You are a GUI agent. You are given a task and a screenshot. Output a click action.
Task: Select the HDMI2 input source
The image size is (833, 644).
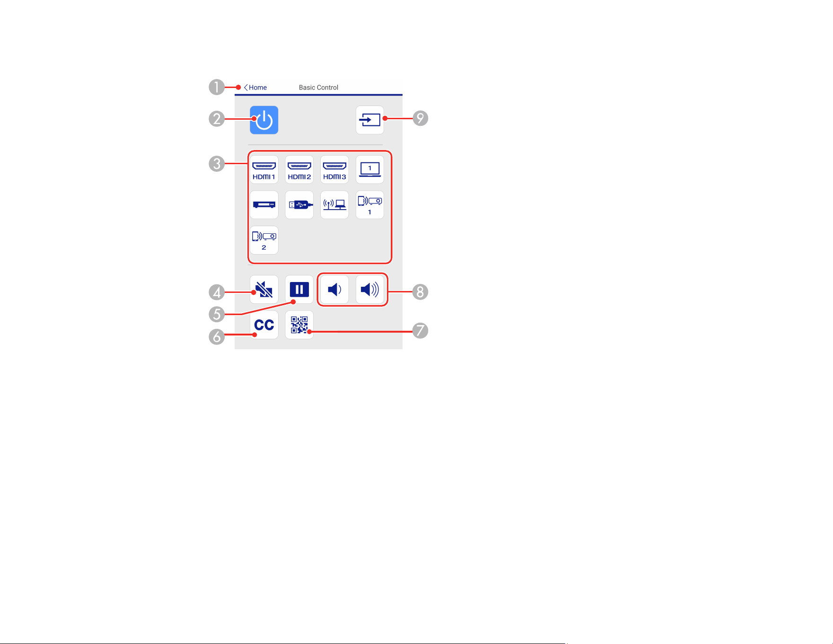coord(299,170)
